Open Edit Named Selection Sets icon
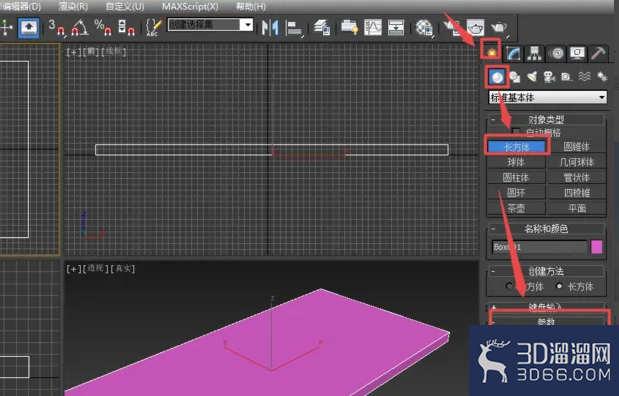The height and width of the screenshot is (396, 619). (x=154, y=27)
